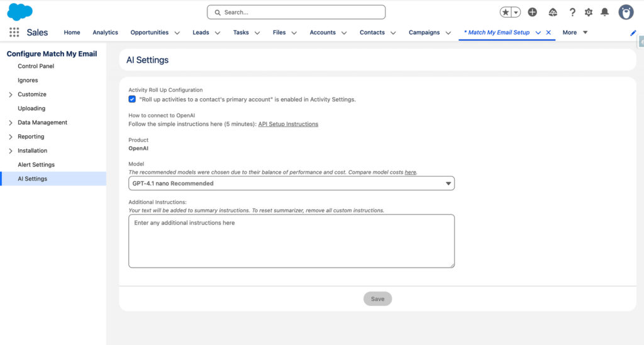Select Alert Settings in the sidebar
The width and height of the screenshot is (644, 345).
pos(36,165)
